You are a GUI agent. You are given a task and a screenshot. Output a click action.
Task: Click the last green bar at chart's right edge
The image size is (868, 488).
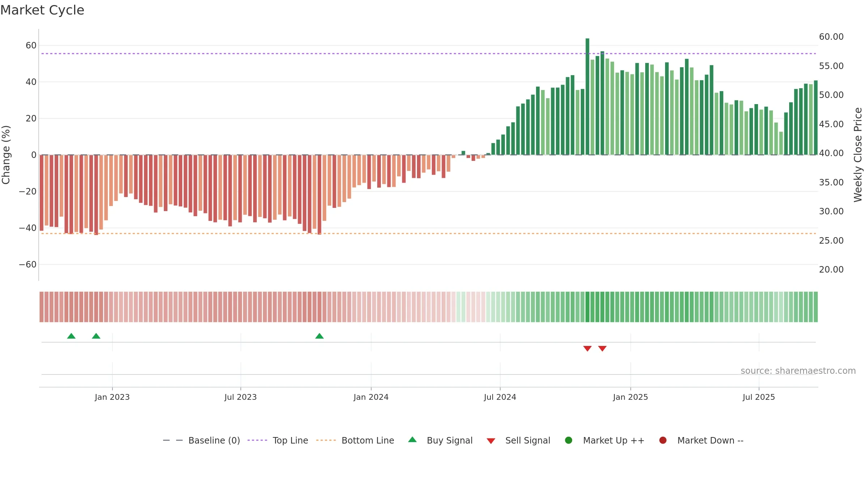[x=816, y=117]
